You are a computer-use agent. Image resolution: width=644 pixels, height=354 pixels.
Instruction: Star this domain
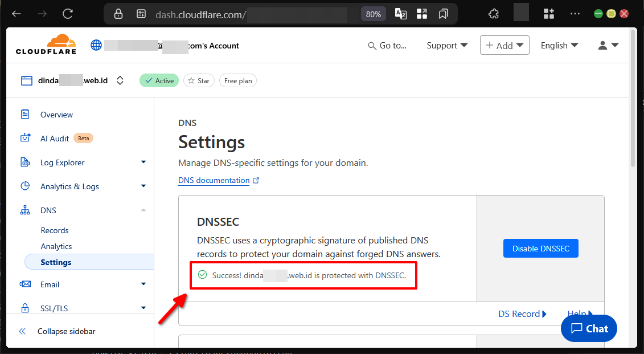tap(199, 80)
